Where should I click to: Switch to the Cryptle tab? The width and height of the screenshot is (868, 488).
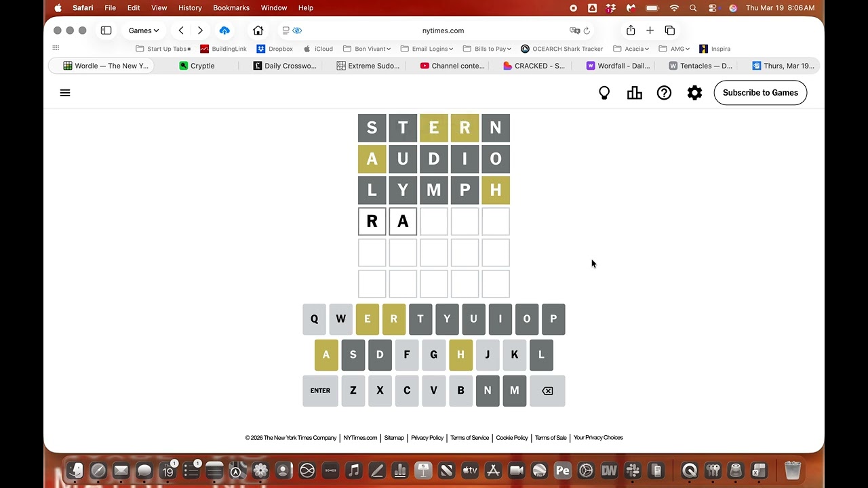coord(197,66)
